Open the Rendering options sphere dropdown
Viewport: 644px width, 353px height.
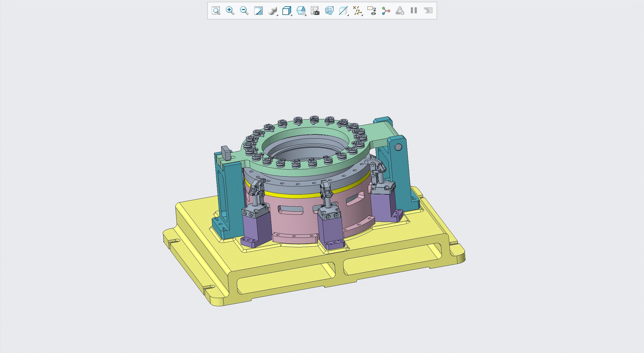point(272,11)
